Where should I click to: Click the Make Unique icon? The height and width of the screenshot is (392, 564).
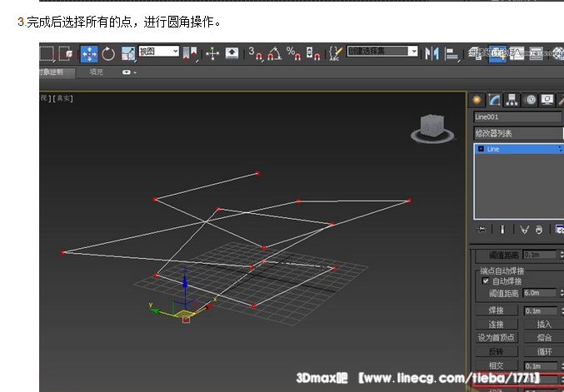pos(525,230)
